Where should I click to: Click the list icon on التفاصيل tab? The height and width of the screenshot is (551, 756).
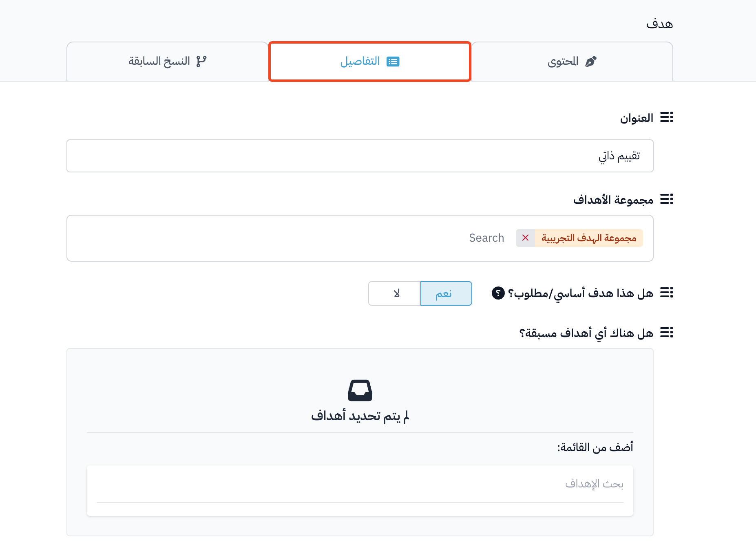point(393,62)
